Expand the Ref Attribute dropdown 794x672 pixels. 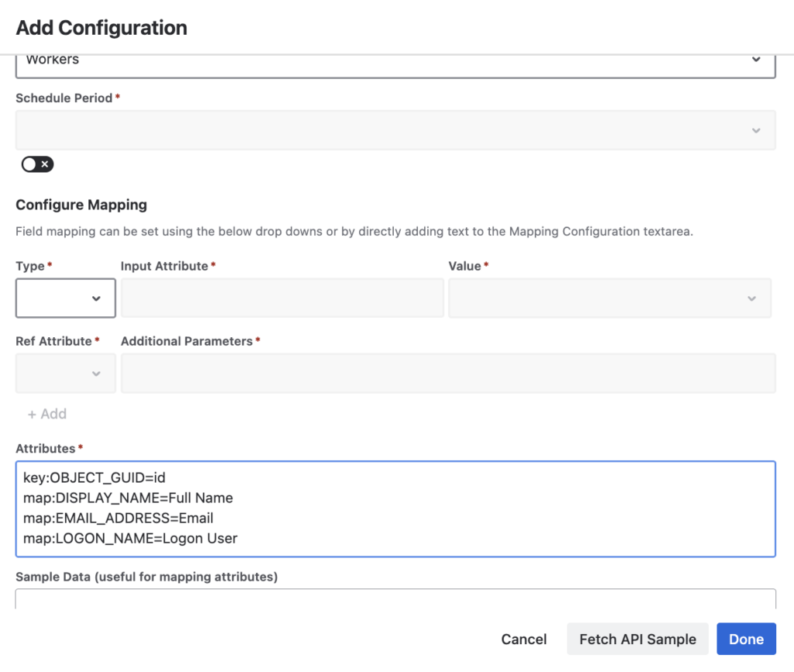pyautogui.click(x=66, y=374)
